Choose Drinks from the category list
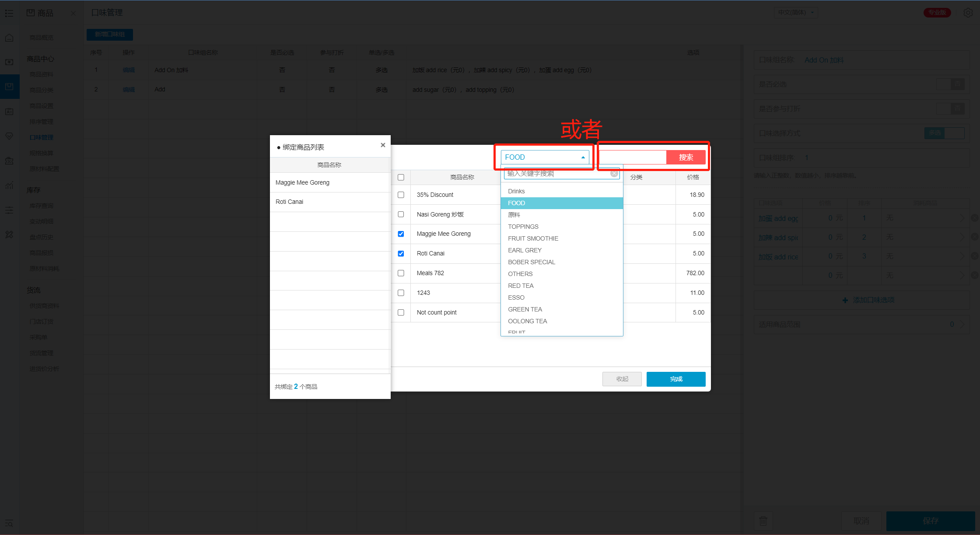Screen dimensions: 980x535 (516, 191)
